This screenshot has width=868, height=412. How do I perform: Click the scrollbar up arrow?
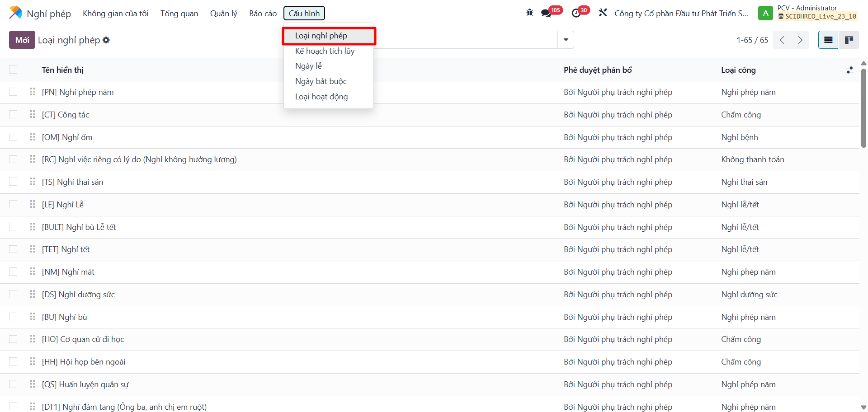(x=863, y=63)
